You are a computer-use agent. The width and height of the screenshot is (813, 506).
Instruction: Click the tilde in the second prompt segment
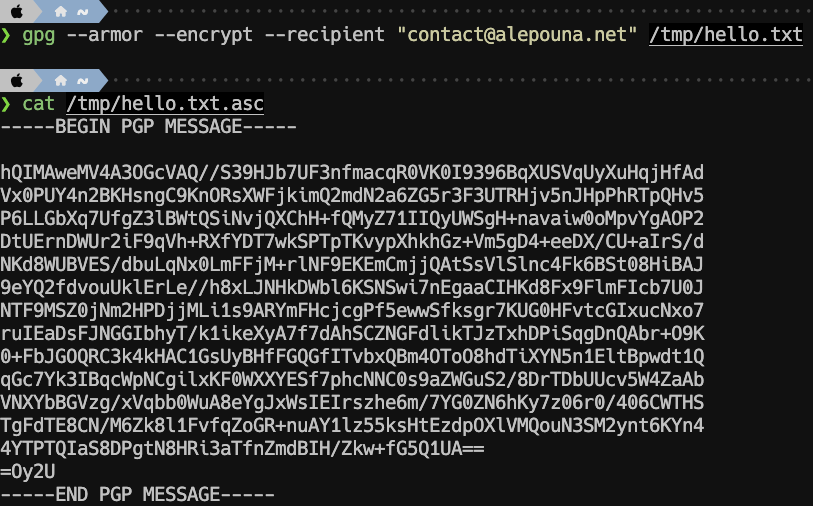tap(81, 78)
